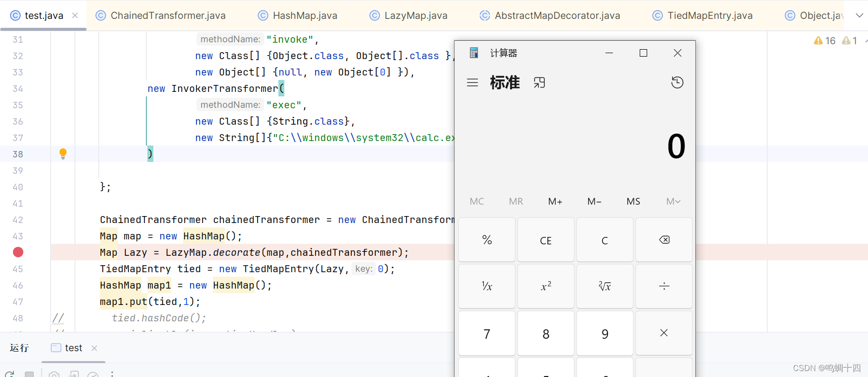
Task: Switch to HashMap.java tab
Action: click(x=298, y=15)
